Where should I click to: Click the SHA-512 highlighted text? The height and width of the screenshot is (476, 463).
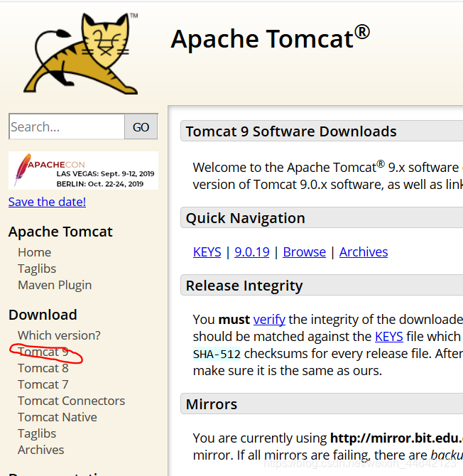pos(217,354)
